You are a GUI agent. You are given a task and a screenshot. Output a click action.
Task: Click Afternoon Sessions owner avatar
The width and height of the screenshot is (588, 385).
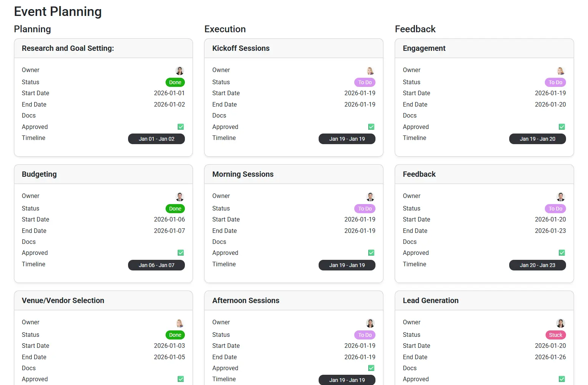pos(371,323)
